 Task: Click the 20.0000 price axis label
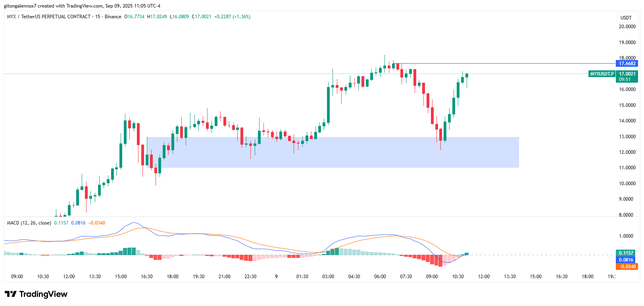627,27
